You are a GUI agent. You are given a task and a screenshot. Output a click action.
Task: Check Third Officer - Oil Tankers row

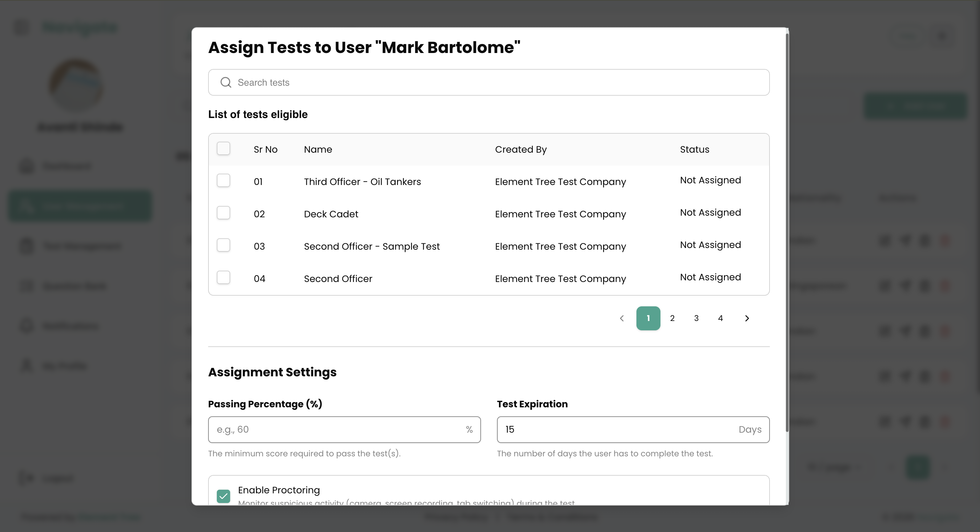pos(223,180)
